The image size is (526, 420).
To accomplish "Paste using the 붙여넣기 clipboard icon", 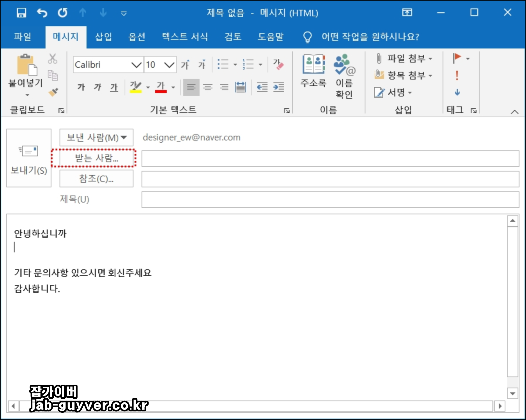I will pos(27,64).
